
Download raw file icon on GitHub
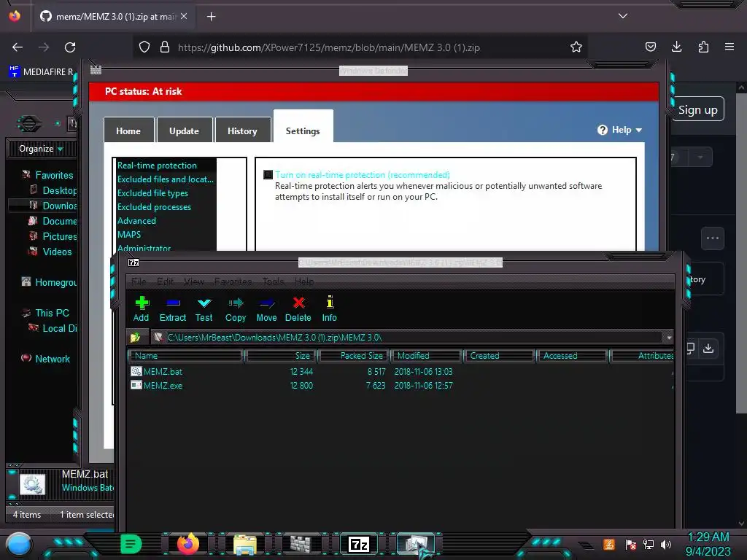(708, 348)
